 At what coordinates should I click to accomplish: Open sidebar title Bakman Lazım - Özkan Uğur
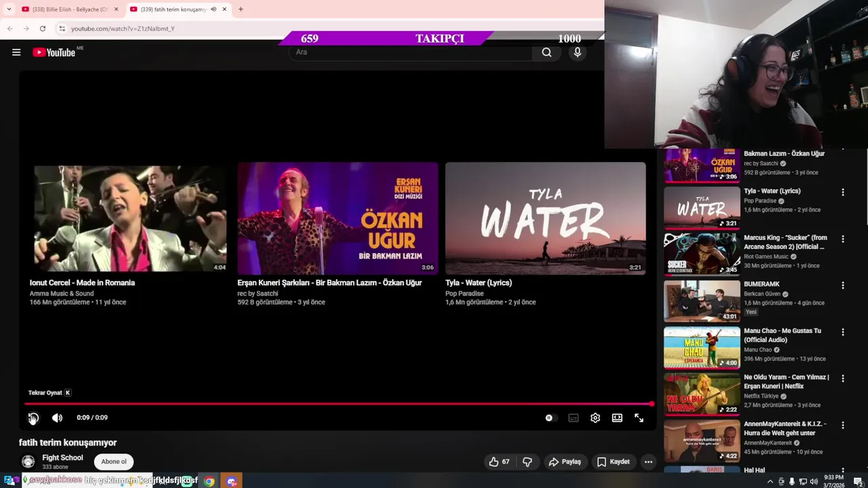coord(784,154)
